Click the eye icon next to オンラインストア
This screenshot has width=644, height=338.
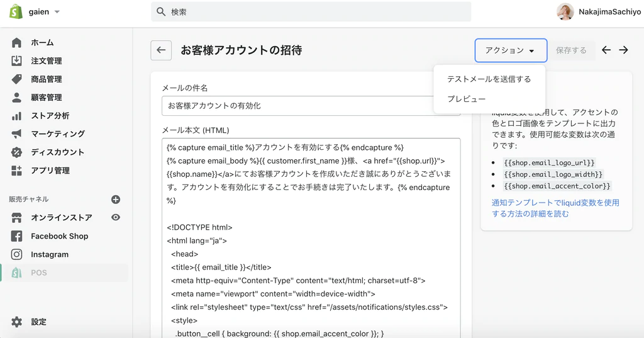point(116,217)
